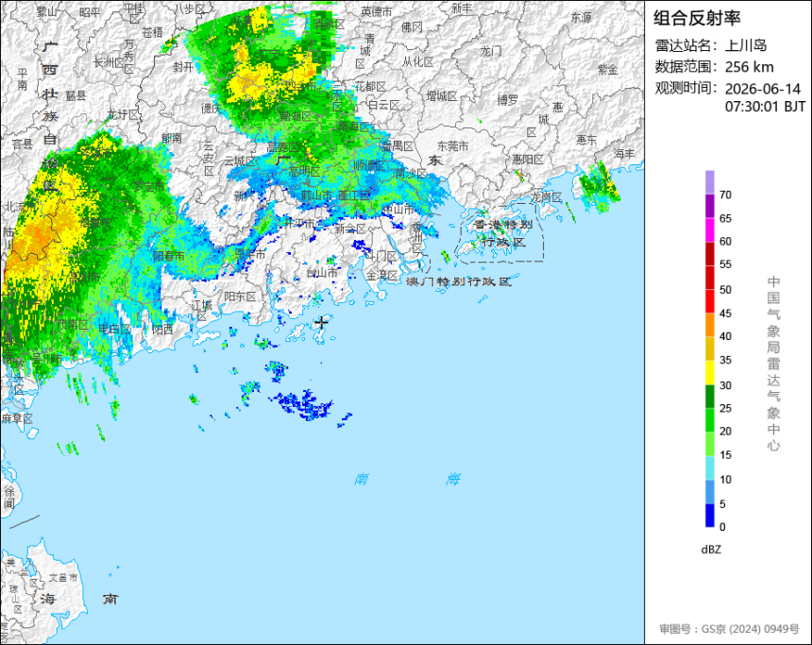Click the legend value 70
This screenshot has width=812, height=645.
tap(725, 195)
